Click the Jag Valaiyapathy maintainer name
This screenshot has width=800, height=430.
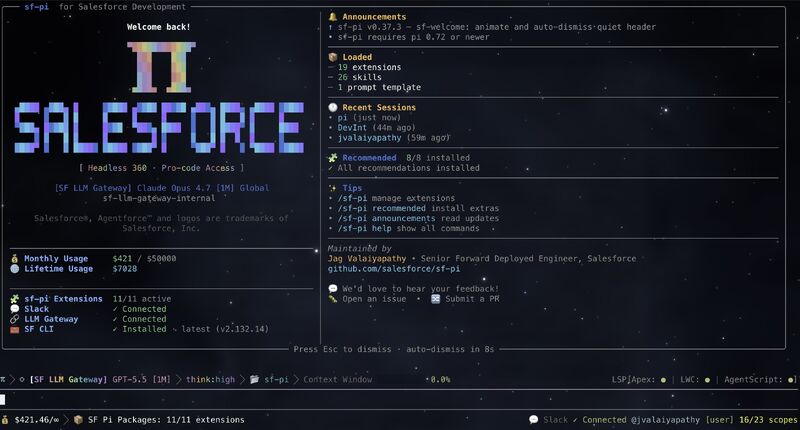tap(367, 259)
